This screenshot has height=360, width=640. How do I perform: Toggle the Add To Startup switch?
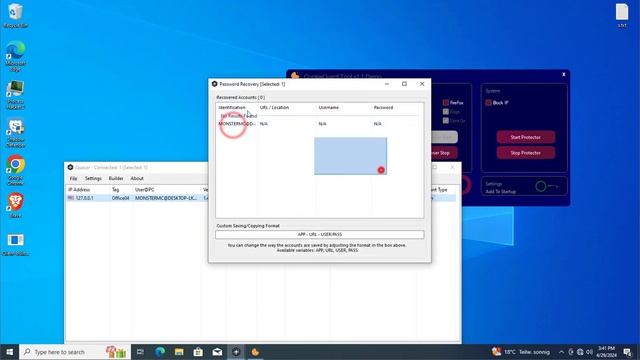point(547,187)
